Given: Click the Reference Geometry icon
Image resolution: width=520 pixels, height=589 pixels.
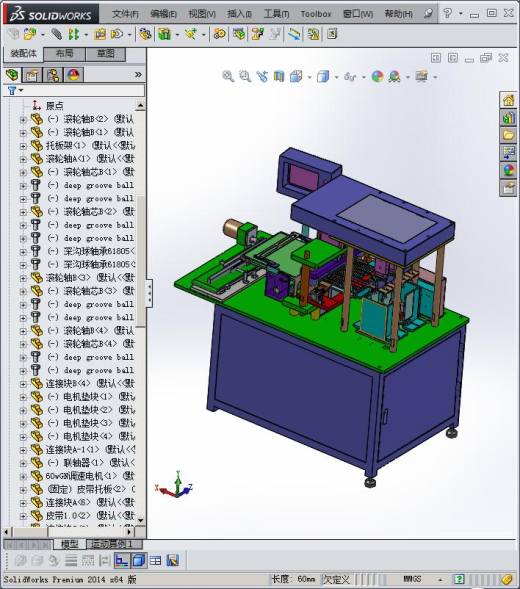Looking at the screenshot, I should [191, 34].
